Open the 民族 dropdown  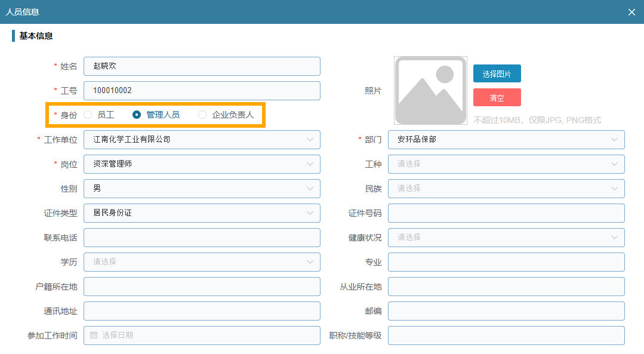506,189
